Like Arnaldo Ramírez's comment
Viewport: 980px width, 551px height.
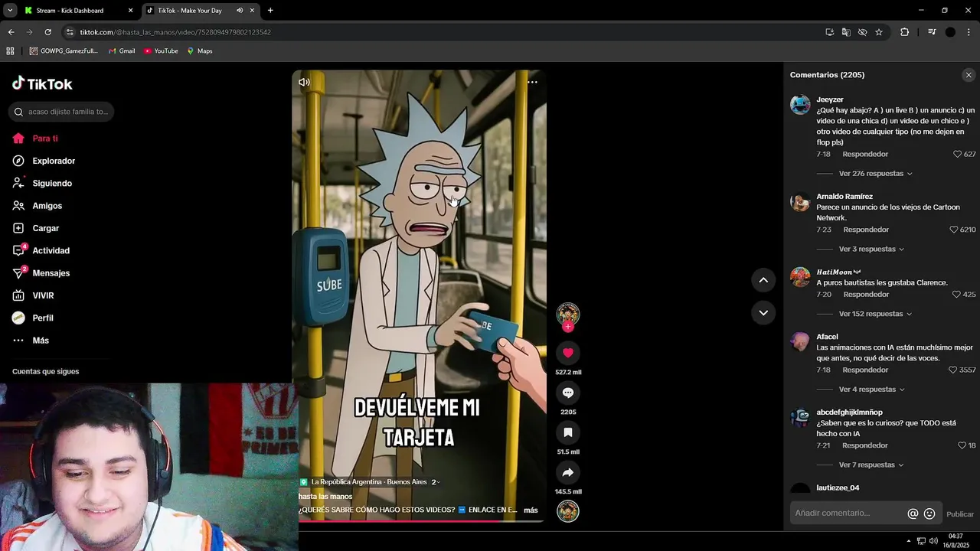pos(954,230)
